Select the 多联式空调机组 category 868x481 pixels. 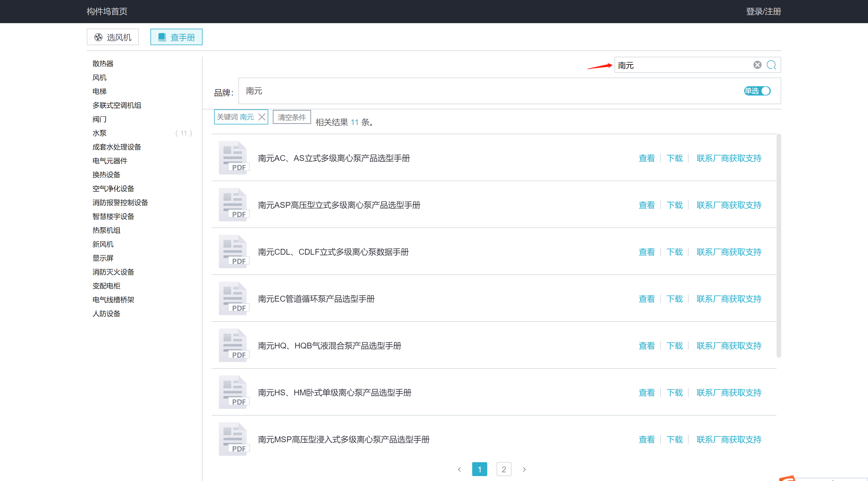click(x=117, y=105)
